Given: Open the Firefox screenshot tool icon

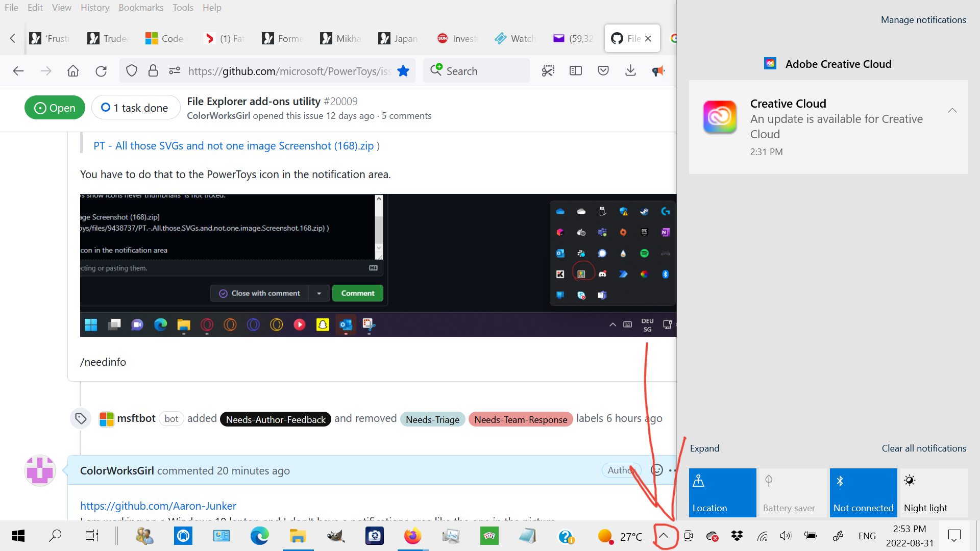Looking at the screenshot, I should [x=548, y=70].
